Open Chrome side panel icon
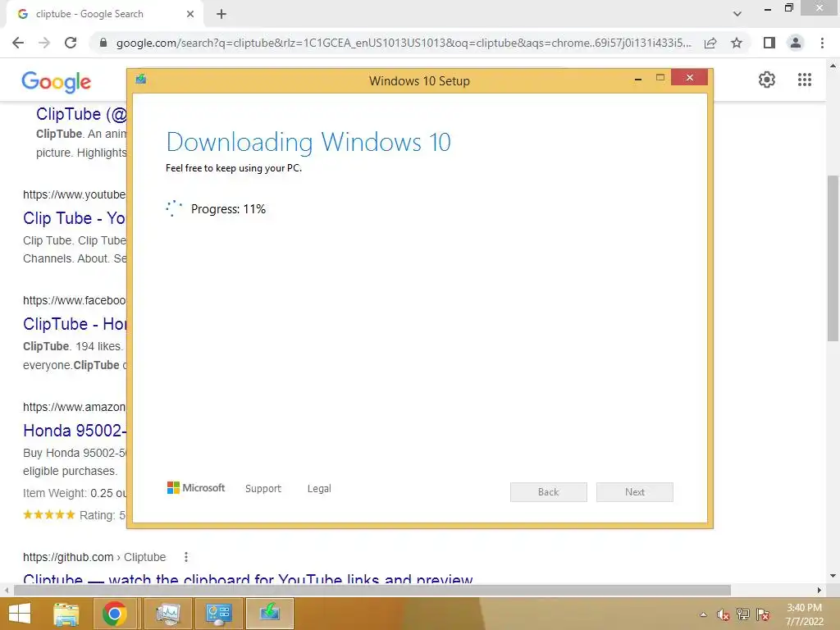Screen dimensions: 840x630 [x=769, y=43]
